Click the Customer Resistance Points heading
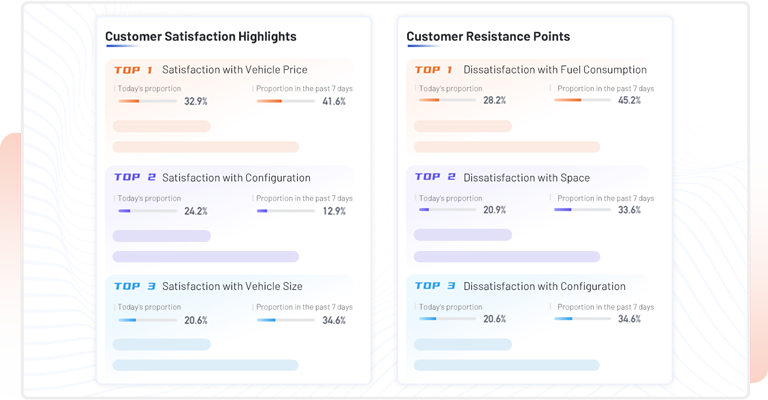Image resolution: width=768 pixels, height=400 pixels. point(488,37)
